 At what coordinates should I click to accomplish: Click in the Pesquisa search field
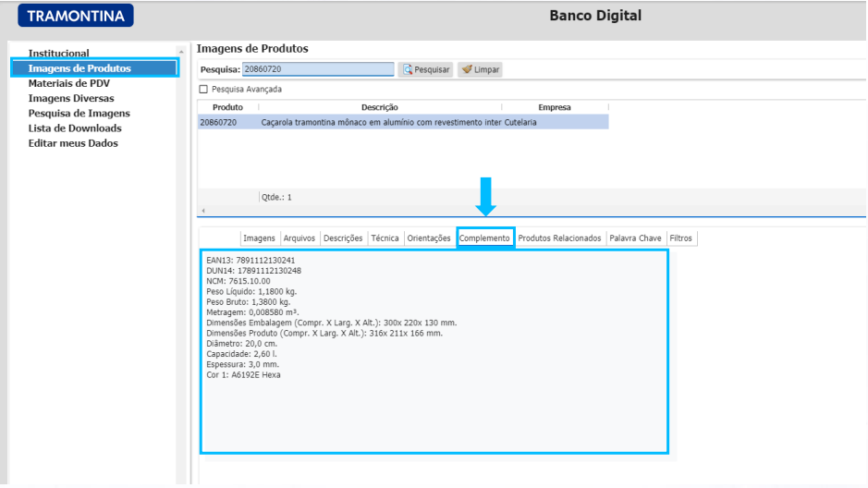click(x=318, y=69)
